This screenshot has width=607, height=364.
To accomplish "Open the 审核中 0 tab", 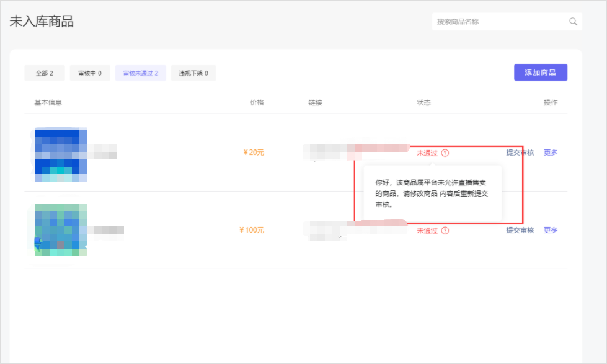I will pos(90,73).
